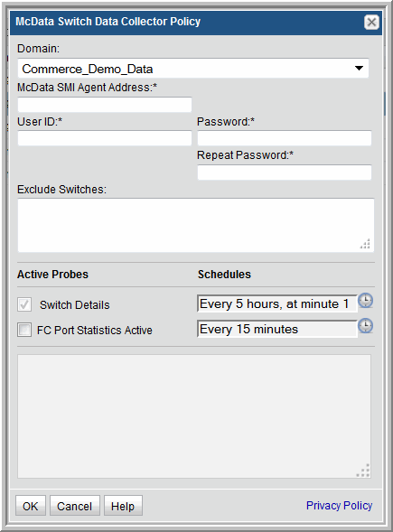Open clock scheduler for FC Port Statistics
This screenshot has height=532, width=393.
pos(366,326)
